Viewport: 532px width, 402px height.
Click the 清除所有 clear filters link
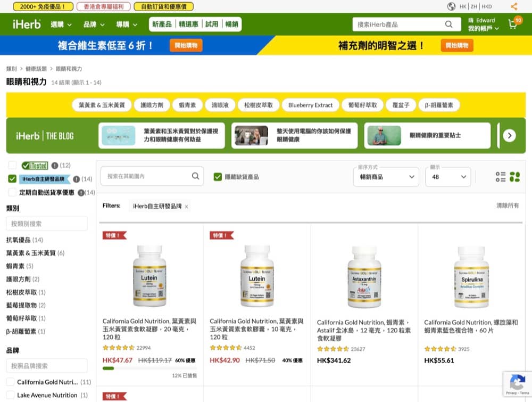coord(508,206)
